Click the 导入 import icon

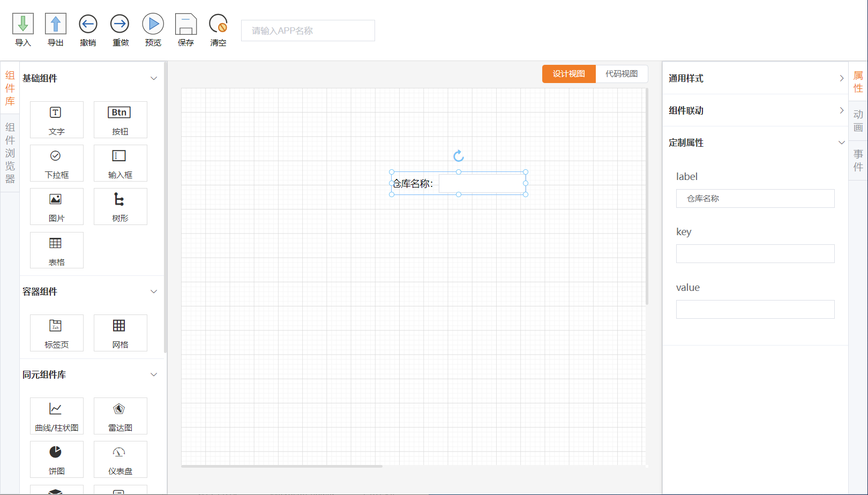pyautogui.click(x=23, y=24)
